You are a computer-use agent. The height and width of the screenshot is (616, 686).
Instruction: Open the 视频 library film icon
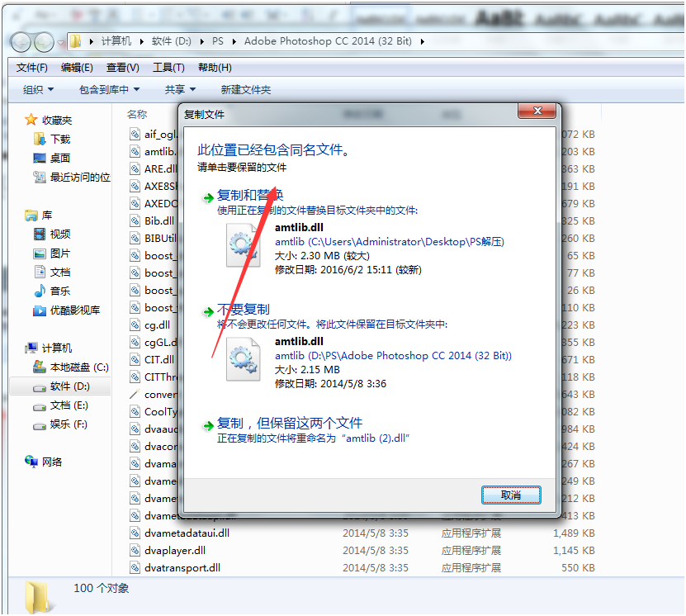pyautogui.click(x=40, y=234)
